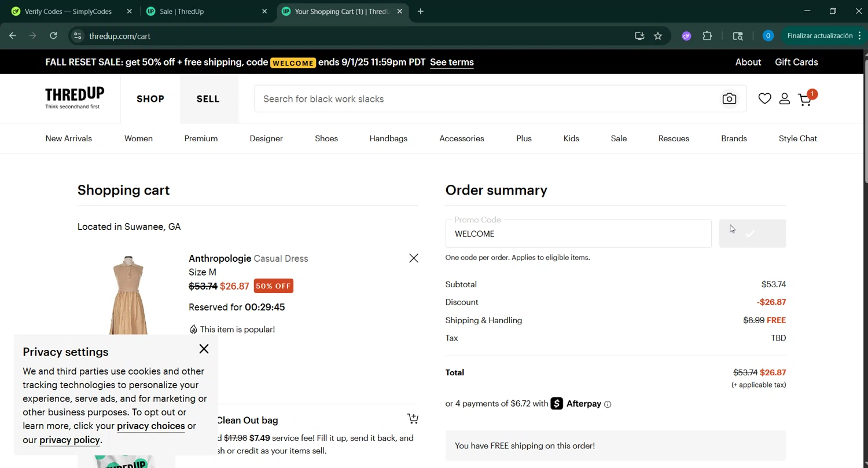Open the Sale category
This screenshot has width=868, height=468.
tap(619, 138)
